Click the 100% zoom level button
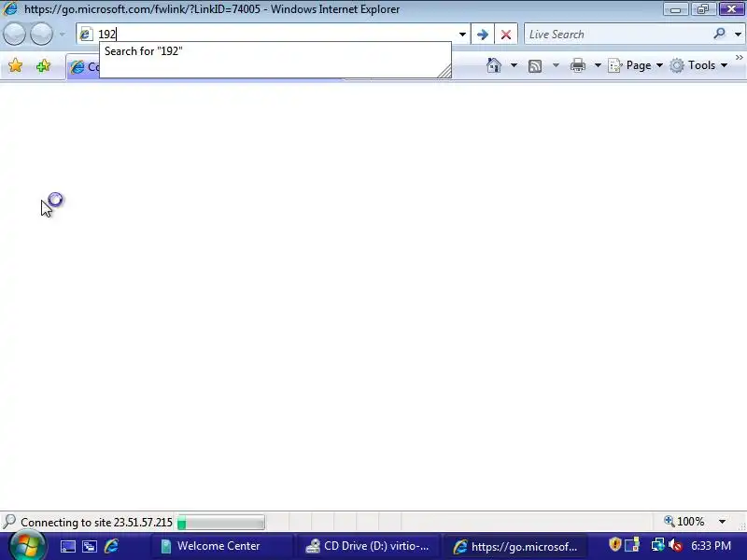This screenshot has height=560, width=747. (684, 522)
